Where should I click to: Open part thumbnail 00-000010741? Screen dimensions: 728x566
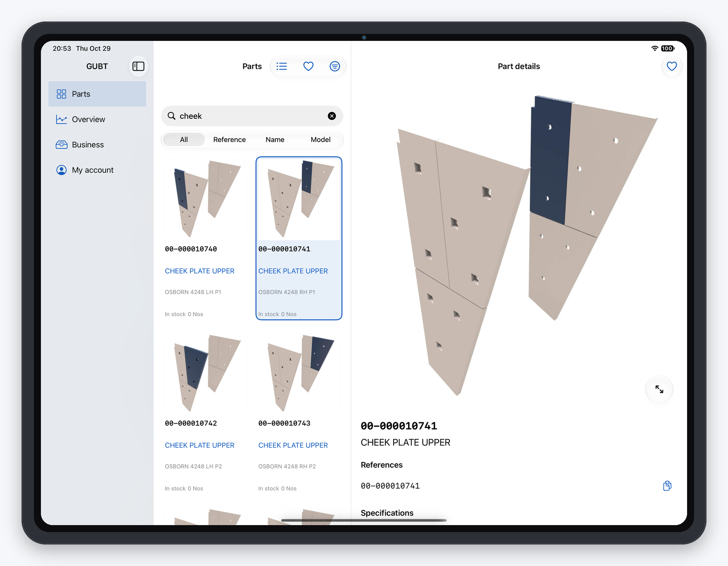299,199
